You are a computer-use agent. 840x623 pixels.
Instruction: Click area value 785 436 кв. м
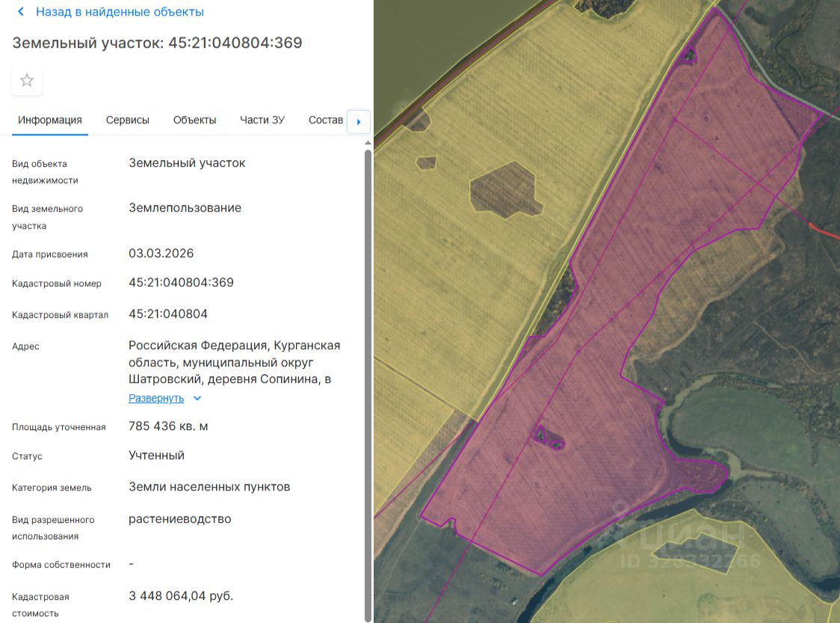pyautogui.click(x=168, y=426)
